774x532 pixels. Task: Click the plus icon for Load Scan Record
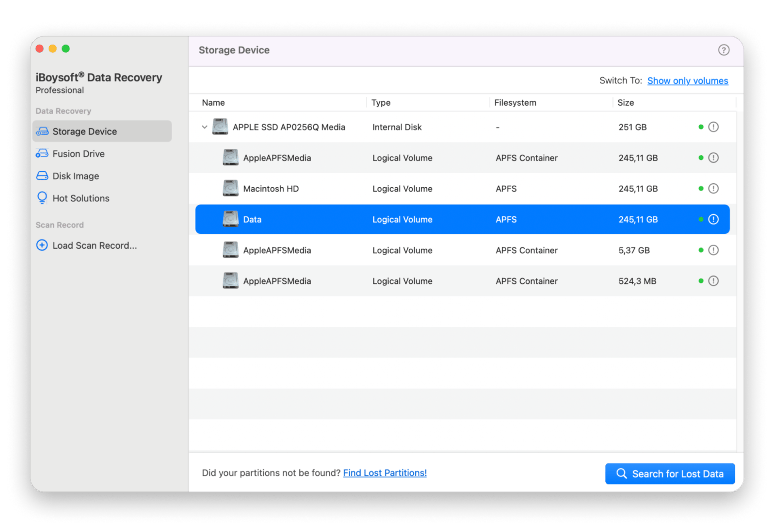point(42,245)
